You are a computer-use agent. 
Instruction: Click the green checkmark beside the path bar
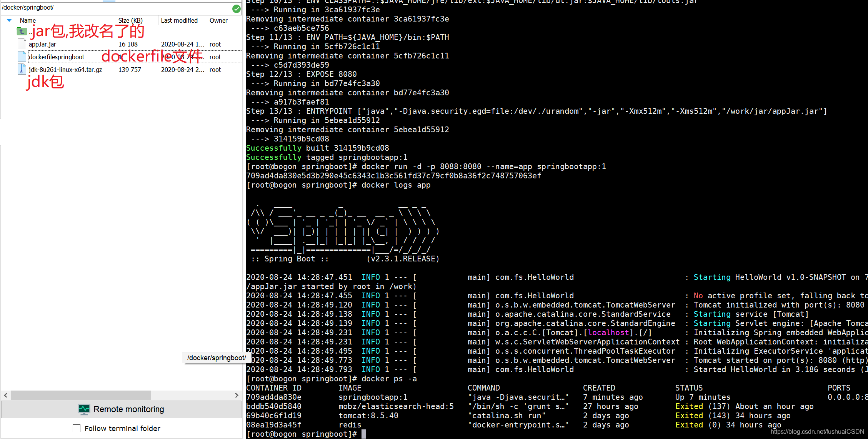(x=236, y=8)
